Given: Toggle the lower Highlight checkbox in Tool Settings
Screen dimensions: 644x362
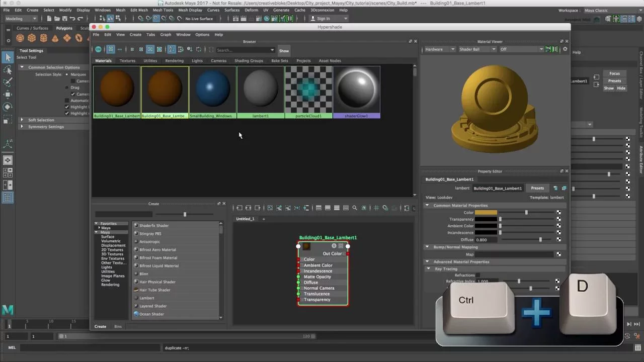Looking at the screenshot, I should point(67,114).
